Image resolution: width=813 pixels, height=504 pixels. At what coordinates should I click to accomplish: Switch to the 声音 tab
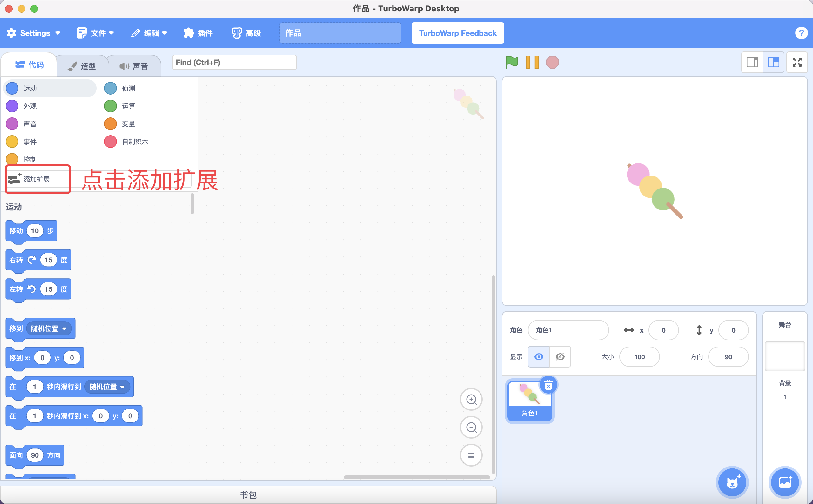click(134, 65)
